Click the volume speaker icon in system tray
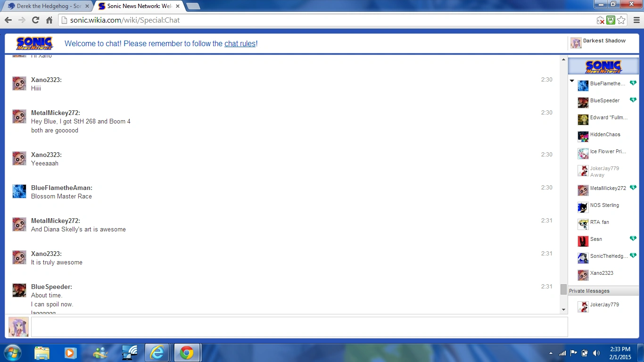 pos(596,353)
